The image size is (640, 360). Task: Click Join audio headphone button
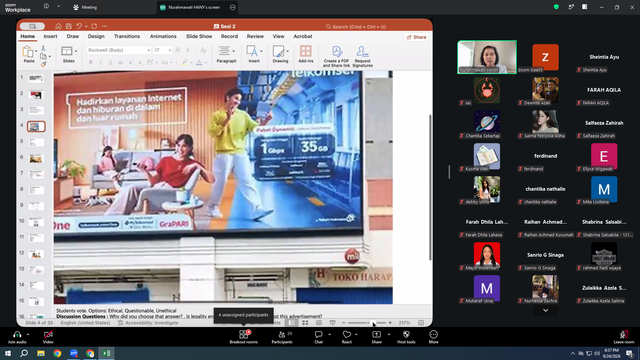pos(17,337)
